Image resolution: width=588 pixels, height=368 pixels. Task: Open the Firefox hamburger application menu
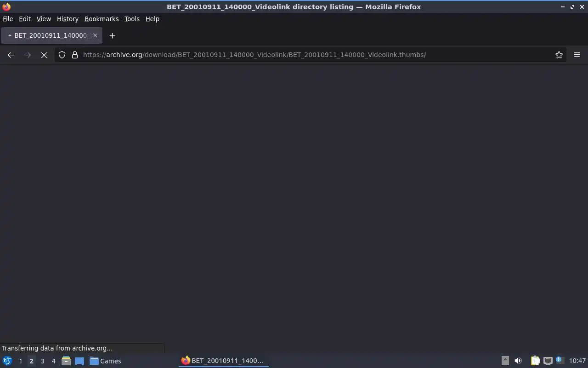[577, 55]
